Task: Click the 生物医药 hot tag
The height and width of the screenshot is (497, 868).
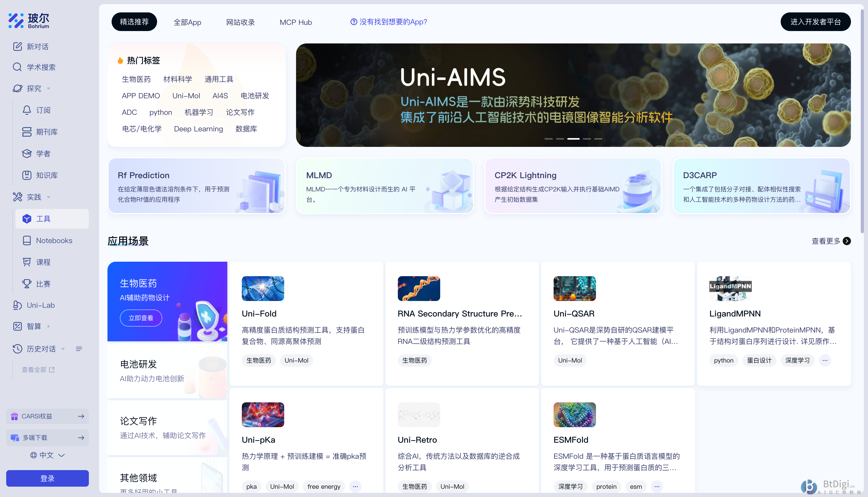Action: click(x=136, y=79)
